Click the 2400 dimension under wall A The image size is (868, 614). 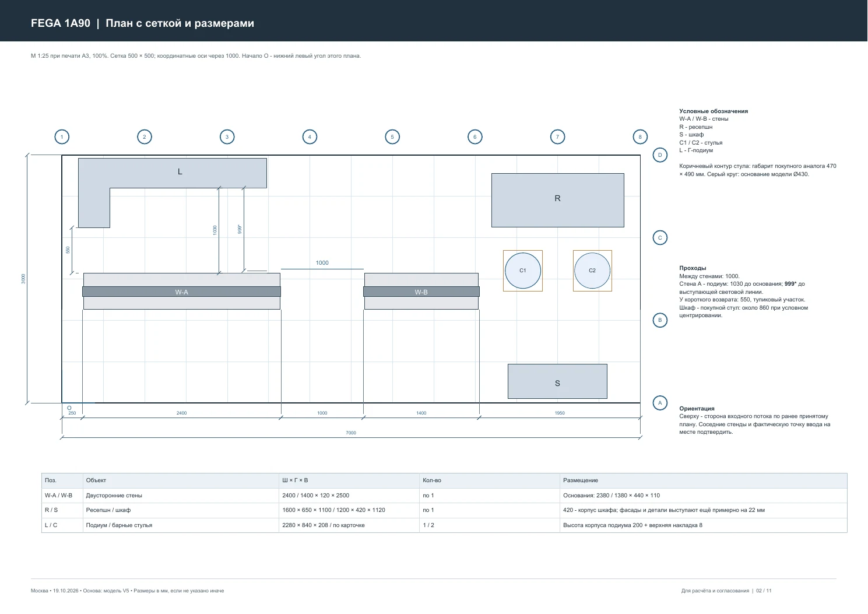pyautogui.click(x=181, y=413)
